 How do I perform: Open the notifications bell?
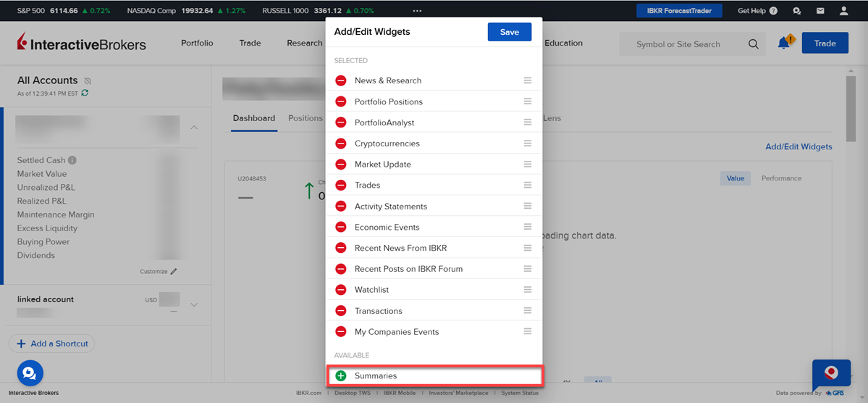pos(785,43)
